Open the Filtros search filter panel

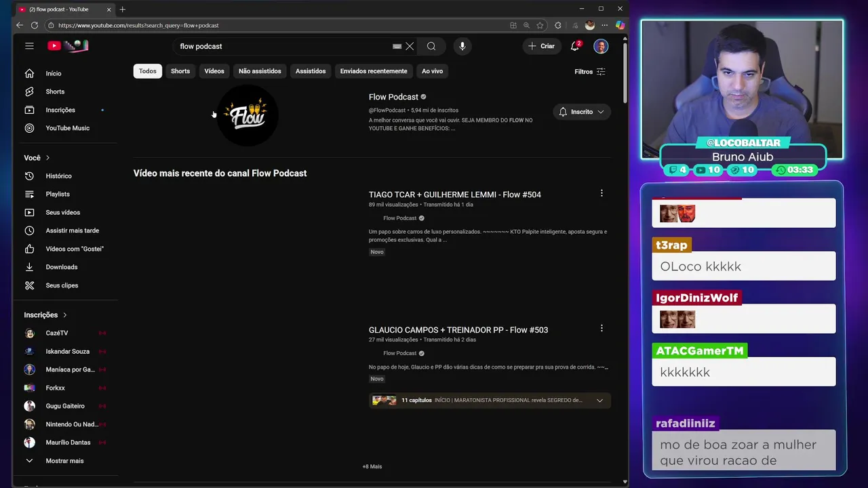pyautogui.click(x=590, y=71)
